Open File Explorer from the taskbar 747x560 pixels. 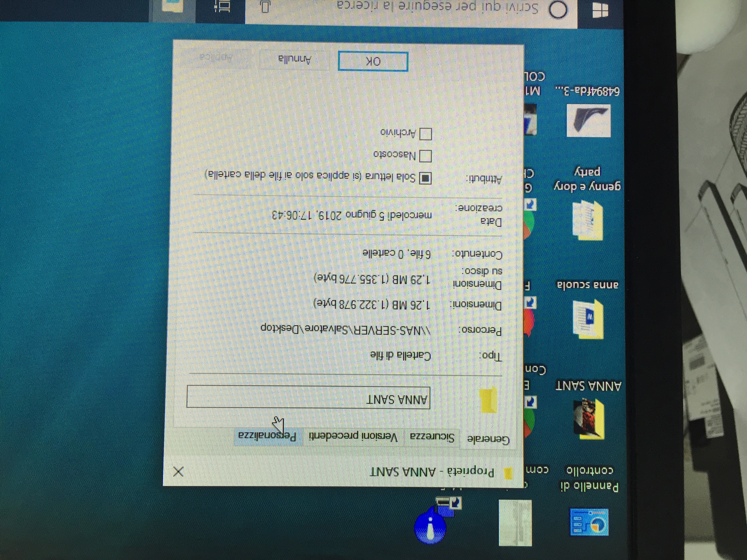[173, 7]
